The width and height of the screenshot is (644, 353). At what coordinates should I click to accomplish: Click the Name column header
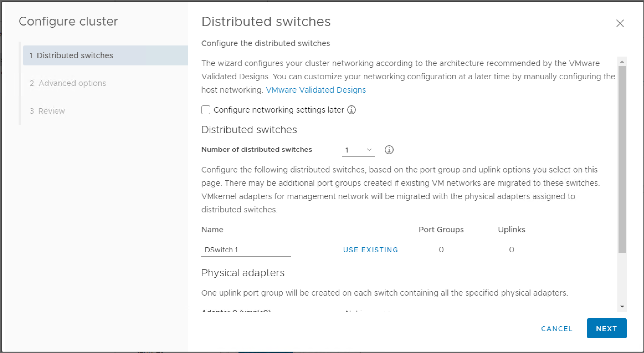click(212, 230)
